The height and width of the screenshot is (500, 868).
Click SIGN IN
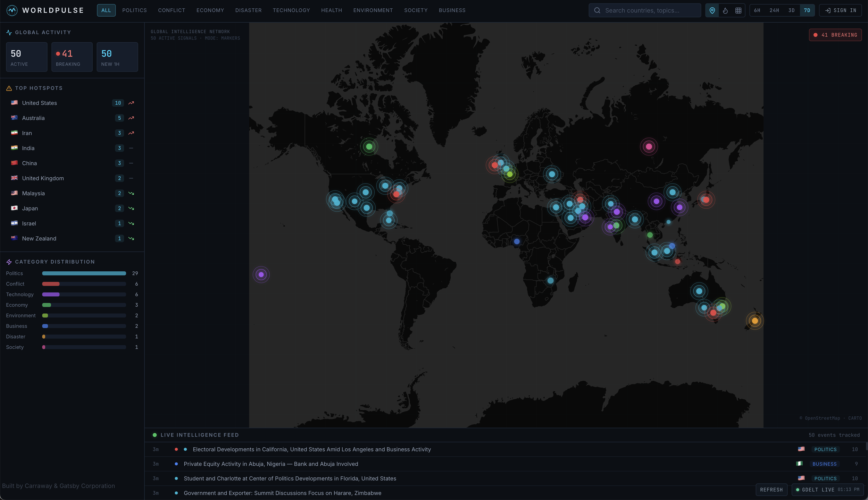click(x=840, y=10)
